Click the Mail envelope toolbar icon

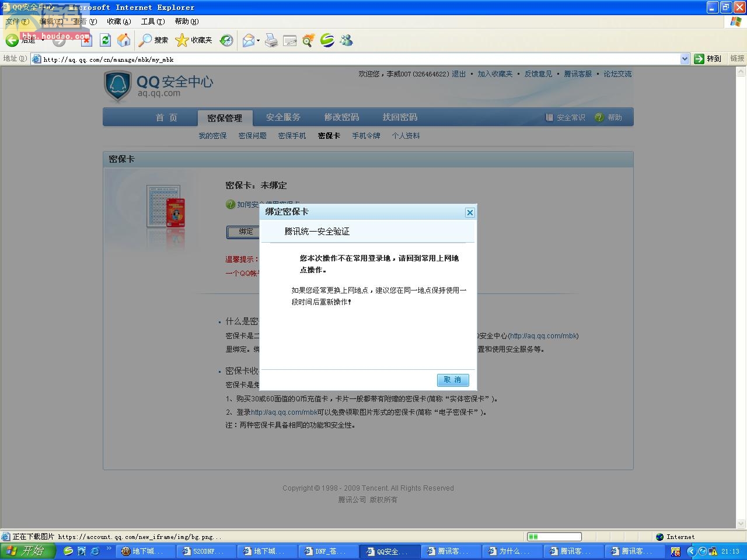click(249, 40)
